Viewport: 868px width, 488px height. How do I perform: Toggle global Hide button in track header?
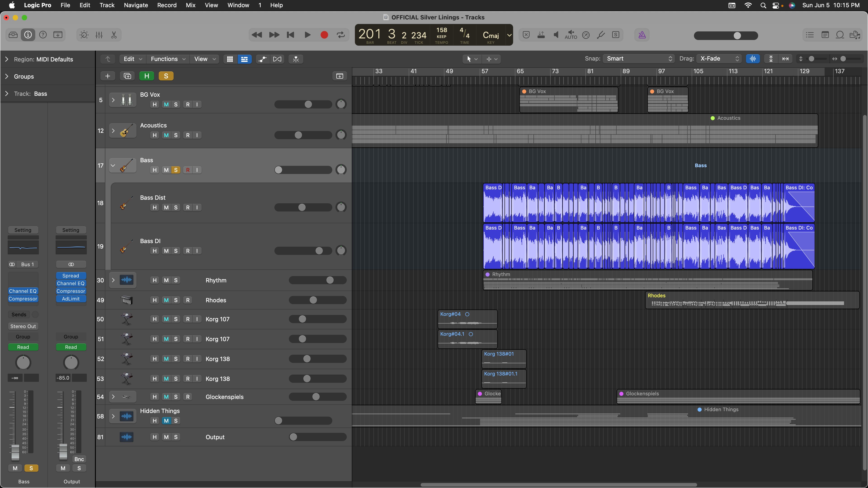point(146,76)
